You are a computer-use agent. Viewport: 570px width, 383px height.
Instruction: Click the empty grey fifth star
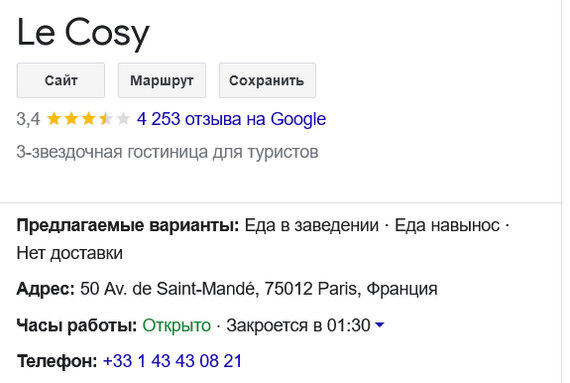[123, 118]
